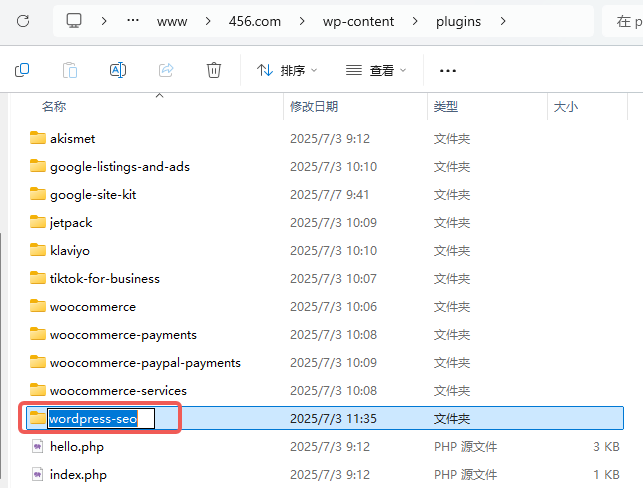Select the index.php file

[78, 474]
